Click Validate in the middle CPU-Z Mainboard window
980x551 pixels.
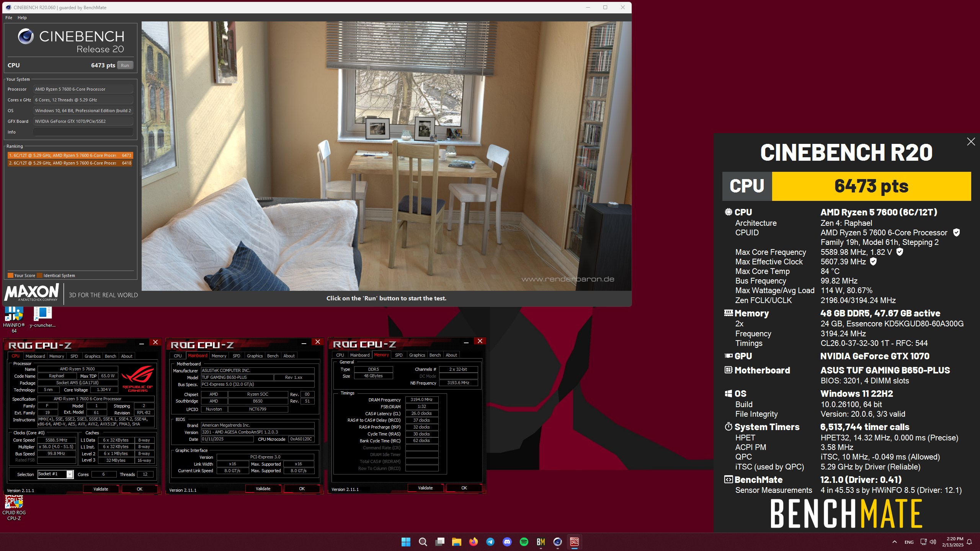coord(263,489)
